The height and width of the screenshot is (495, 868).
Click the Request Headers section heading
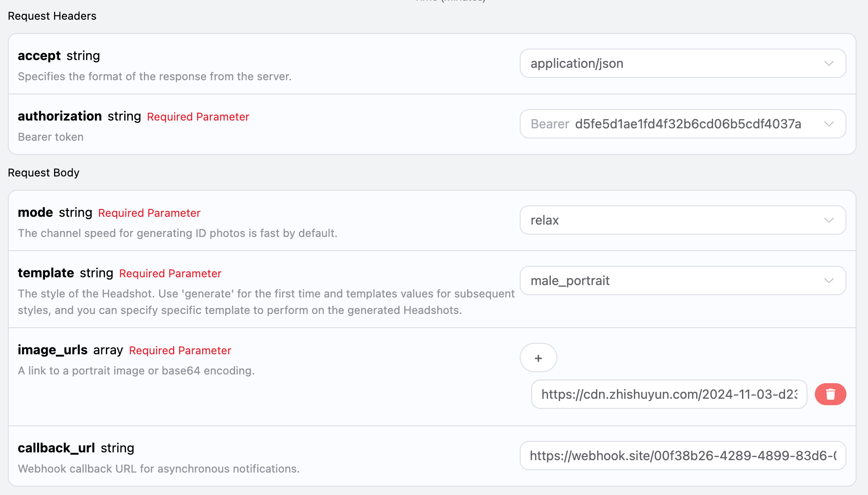tap(51, 16)
